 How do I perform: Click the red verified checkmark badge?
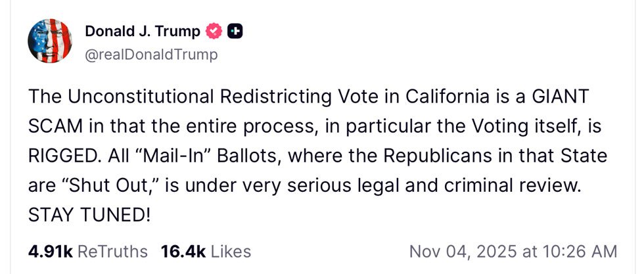tap(214, 31)
